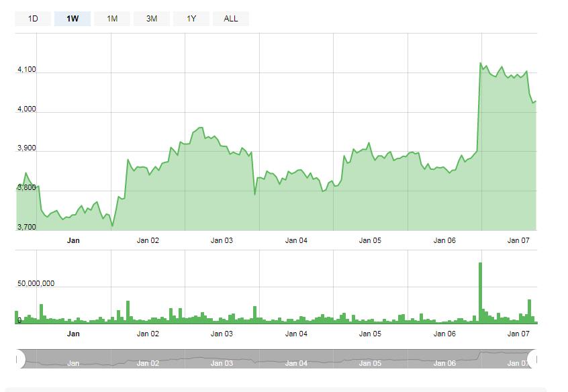Click Jan 06 label under volume chart

(x=444, y=334)
